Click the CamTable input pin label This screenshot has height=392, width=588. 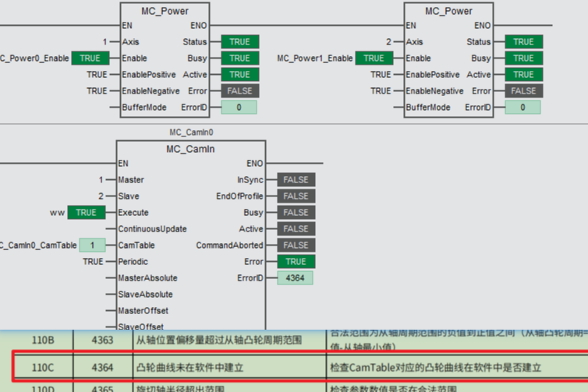pyautogui.click(x=136, y=245)
